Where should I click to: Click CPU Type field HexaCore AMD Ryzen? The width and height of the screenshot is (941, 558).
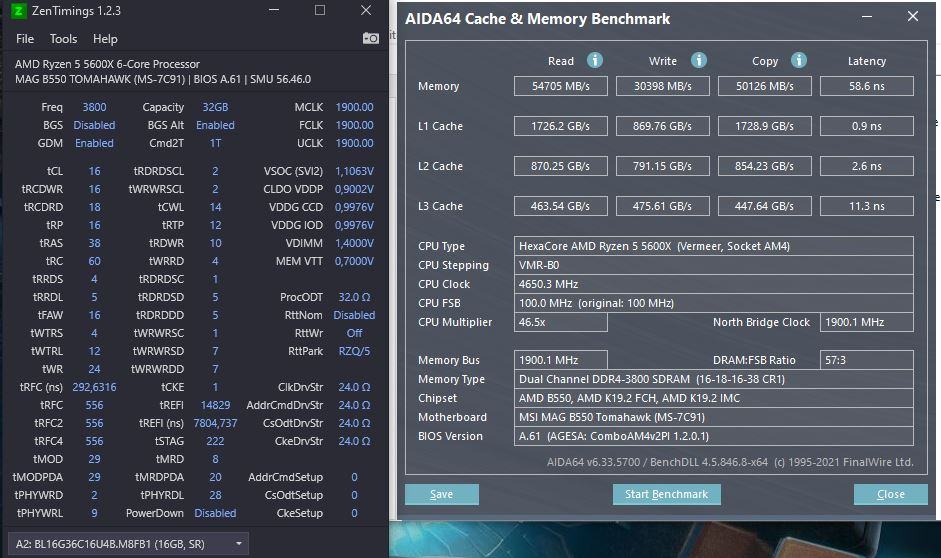point(714,246)
